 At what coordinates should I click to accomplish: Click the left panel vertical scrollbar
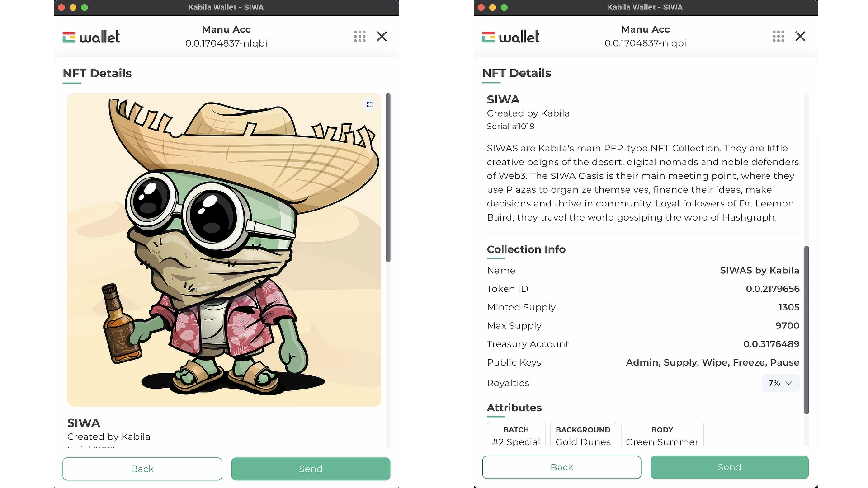coord(388,177)
